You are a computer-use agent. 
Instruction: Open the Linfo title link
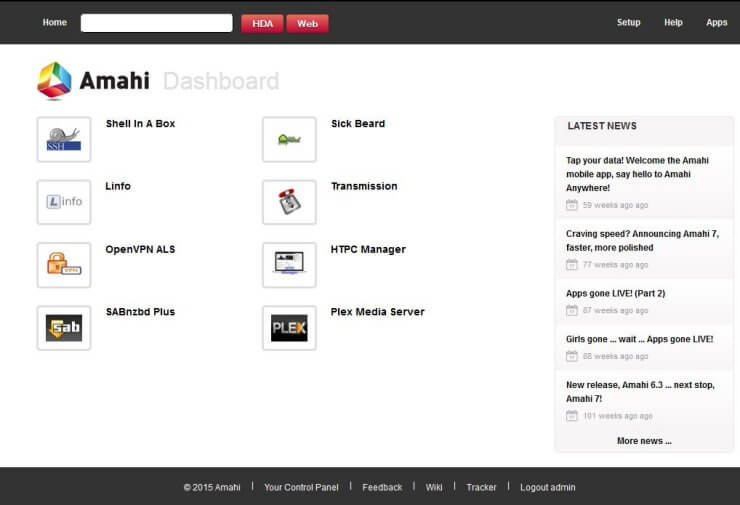(x=118, y=186)
